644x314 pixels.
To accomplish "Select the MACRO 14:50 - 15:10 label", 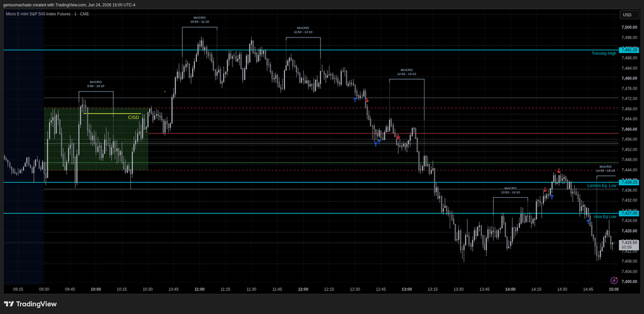I will (605, 168).
